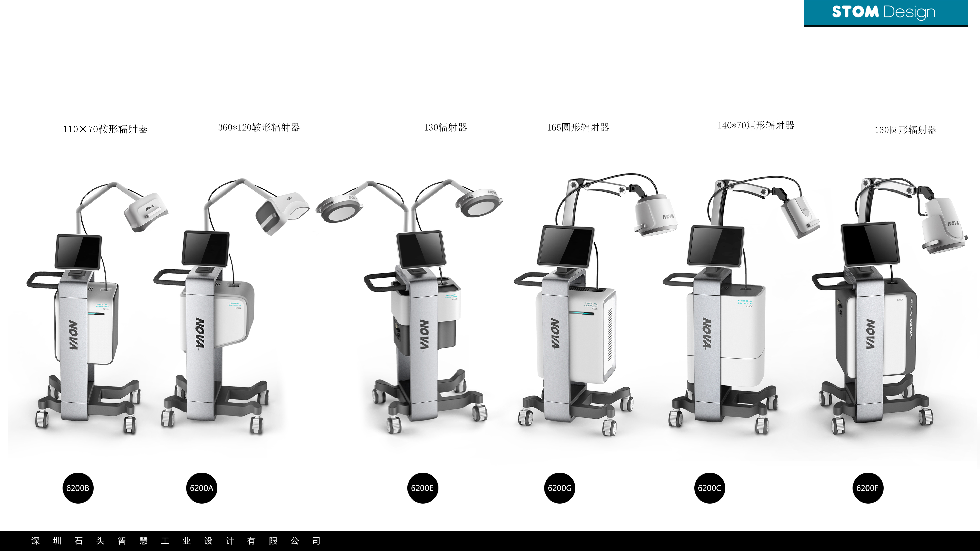The height and width of the screenshot is (551, 980).
Task: Select the 6200E model badge
Action: tap(422, 488)
